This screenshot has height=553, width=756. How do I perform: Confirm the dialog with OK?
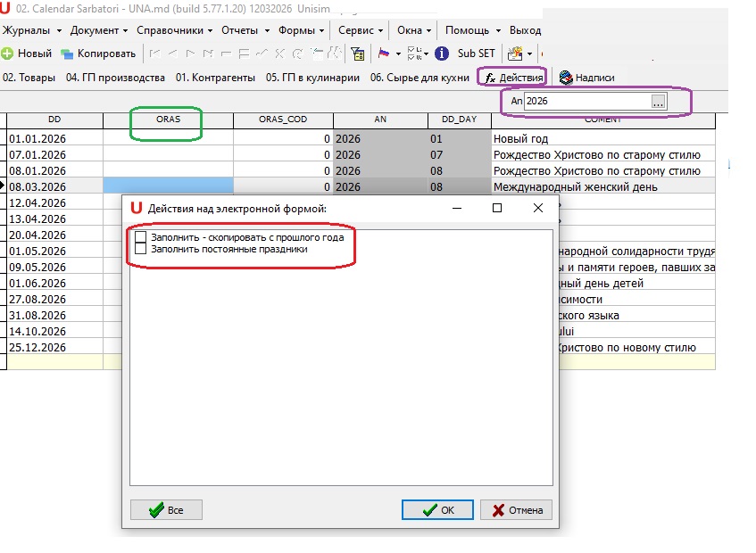click(437, 509)
